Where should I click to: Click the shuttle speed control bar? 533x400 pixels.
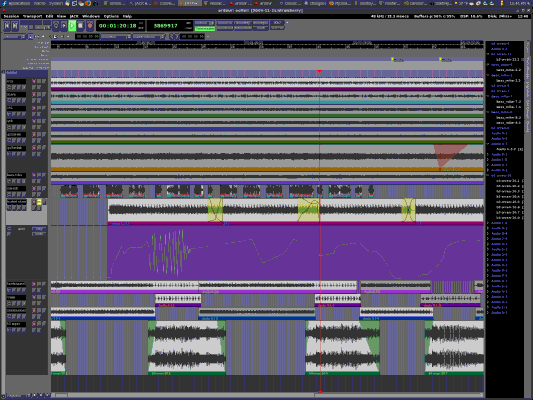point(31,23)
